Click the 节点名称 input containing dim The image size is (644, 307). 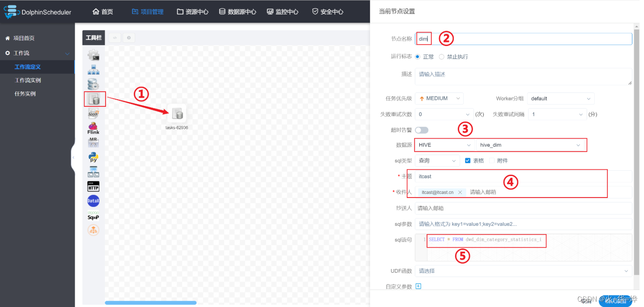point(524,39)
